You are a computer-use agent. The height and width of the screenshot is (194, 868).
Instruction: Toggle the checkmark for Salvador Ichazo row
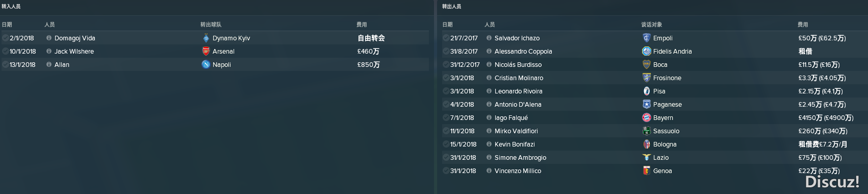446,38
